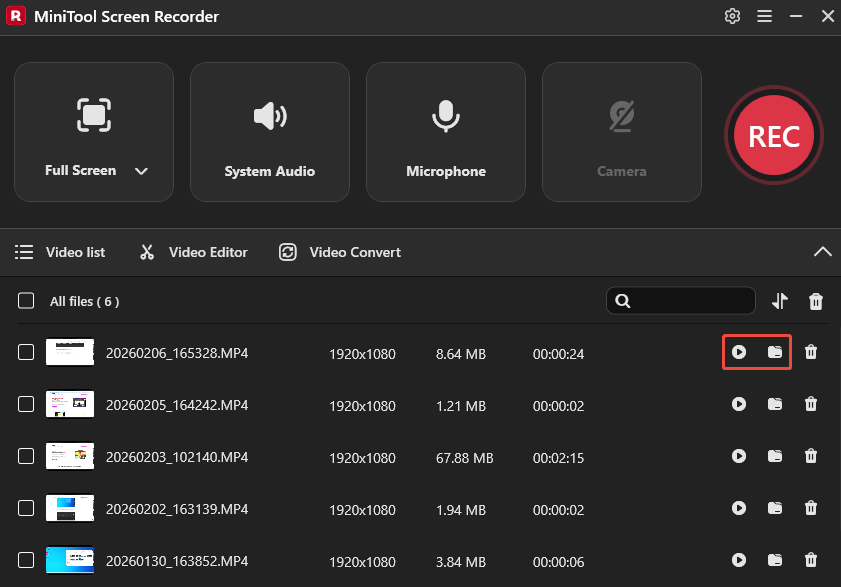841x587 pixels.
Task: Click the disabled Camera option
Action: pos(621,131)
